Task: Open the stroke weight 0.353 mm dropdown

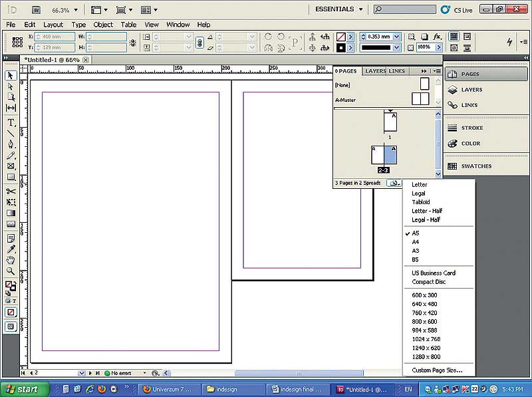Action: (396, 37)
